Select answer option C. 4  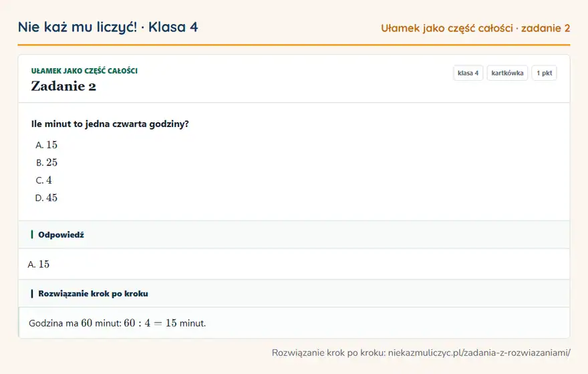44,180
